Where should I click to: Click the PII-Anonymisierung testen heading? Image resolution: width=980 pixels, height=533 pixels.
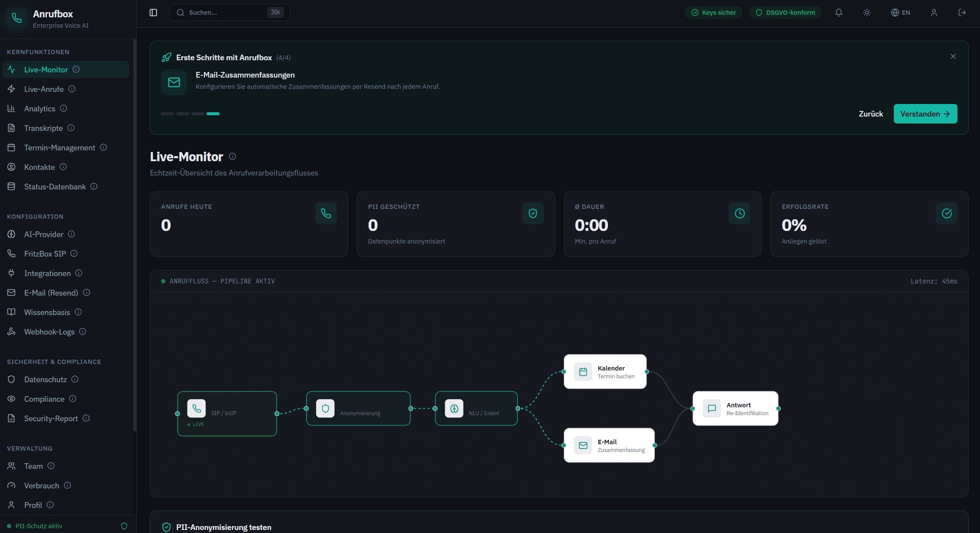223,527
